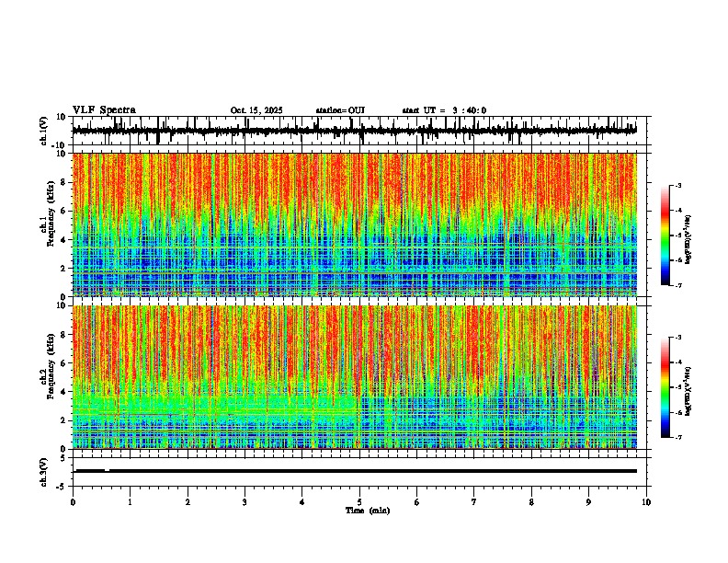Screen dimensions: 728x563
Task: Click time axis tick label '0'
Action: coord(73,502)
